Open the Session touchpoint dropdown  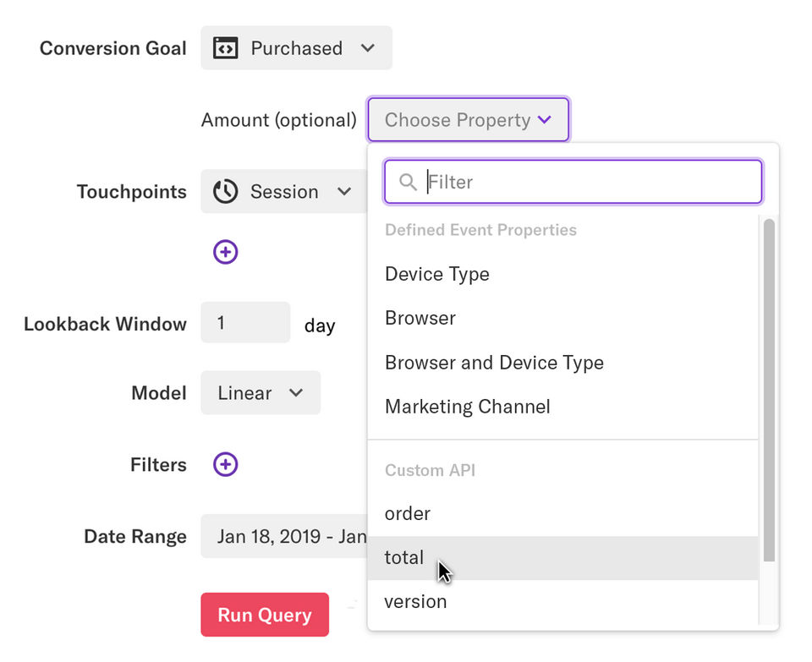point(284,192)
